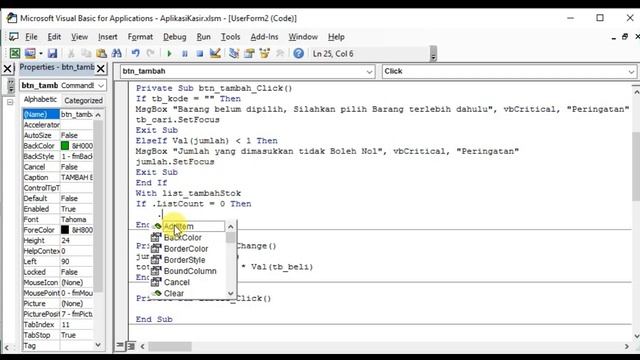
Task: Open the View menu
Action: pos(79,37)
